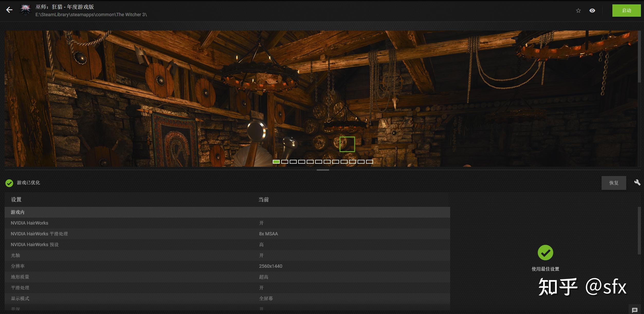Viewport: 644px width, 314px height.
Task: Select NVIDIA HairWorks 预设 row
Action: coord(227,245)
